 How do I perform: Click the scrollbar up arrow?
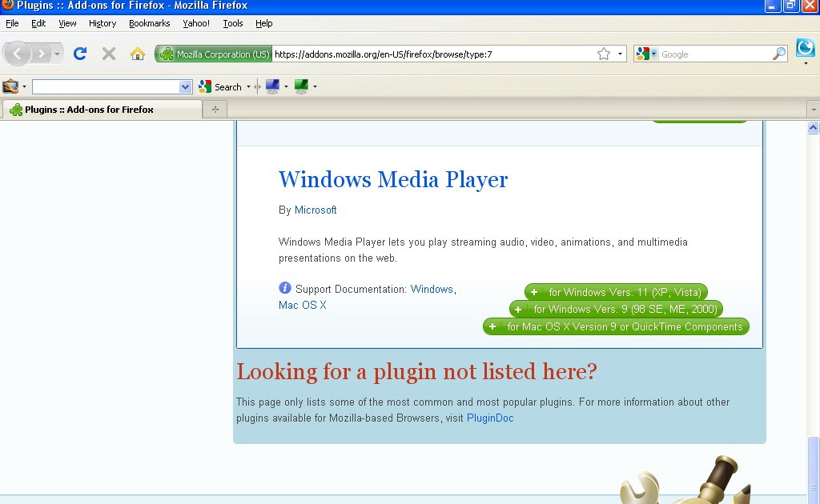coord(814,127)
